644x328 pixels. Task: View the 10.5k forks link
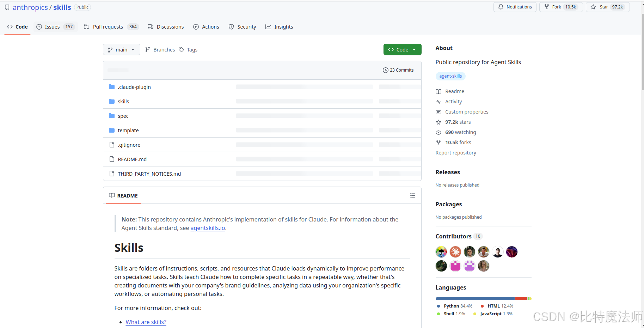pos(458,142)
